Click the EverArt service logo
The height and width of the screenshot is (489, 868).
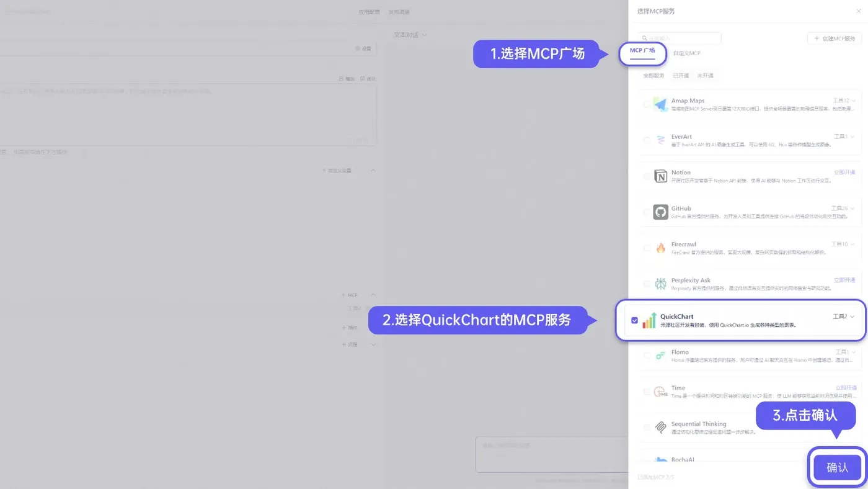[660, 140]
